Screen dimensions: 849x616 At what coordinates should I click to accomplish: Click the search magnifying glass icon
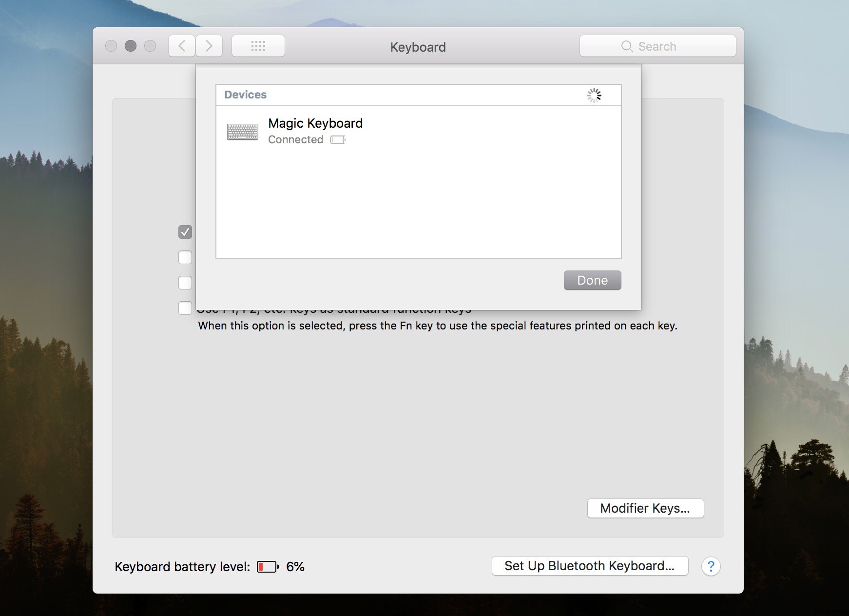coord(628,46)
